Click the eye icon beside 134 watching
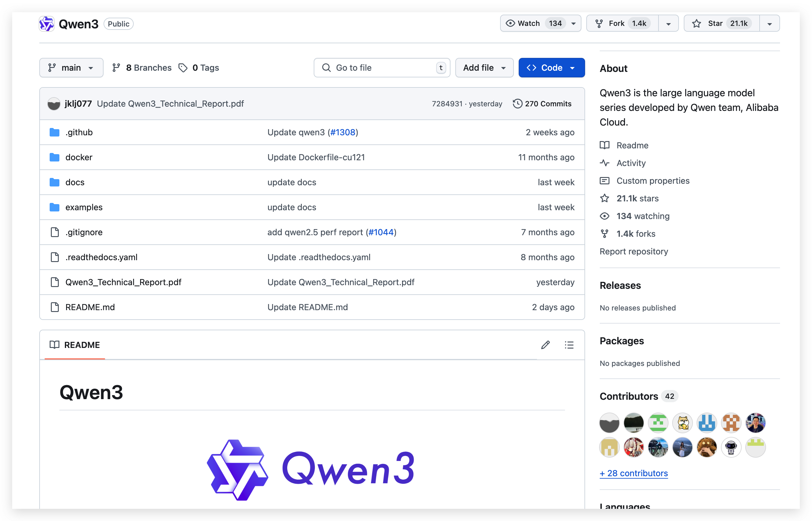Image resolution: width=812 pixels, height=521 pixels. tap(605, 216)
